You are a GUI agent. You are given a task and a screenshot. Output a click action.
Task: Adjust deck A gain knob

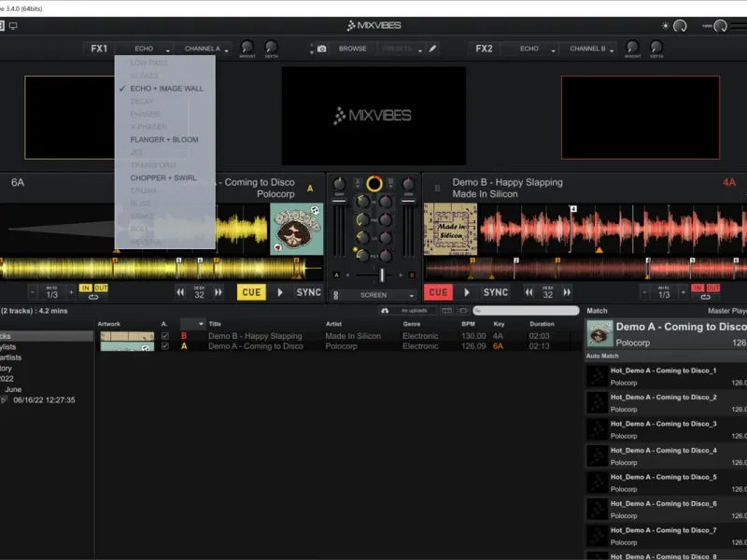(x=339, y=184)
